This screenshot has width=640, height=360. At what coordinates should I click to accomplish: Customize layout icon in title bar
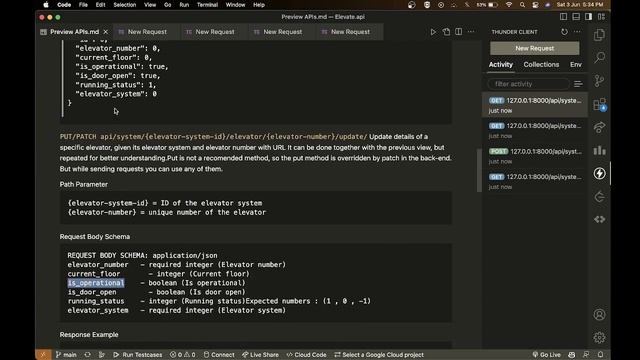601,17
